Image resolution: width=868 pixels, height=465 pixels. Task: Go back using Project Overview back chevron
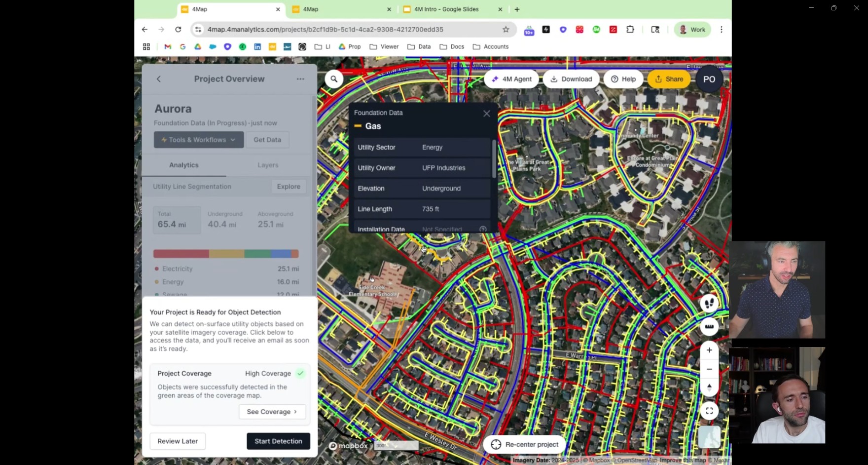[159, 79]
